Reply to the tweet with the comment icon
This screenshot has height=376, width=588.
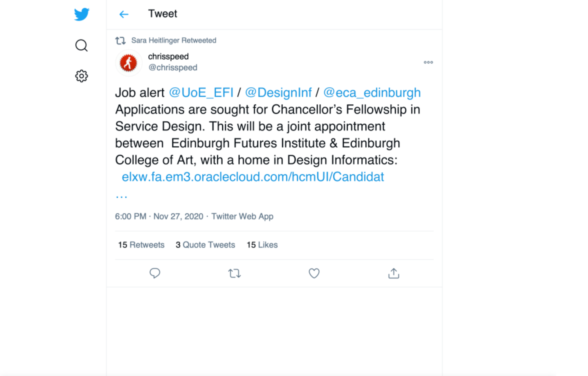tap(155, 273)
